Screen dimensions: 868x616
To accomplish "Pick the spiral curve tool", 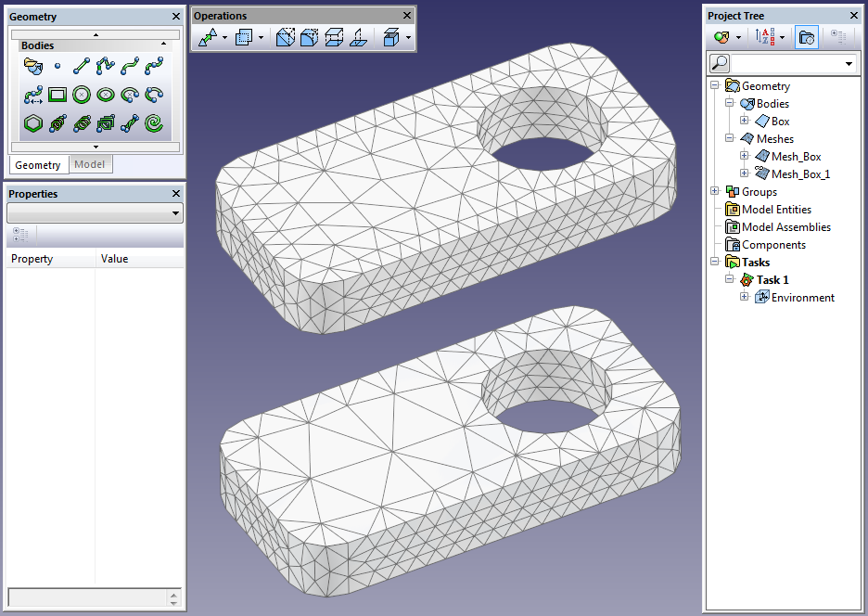I will [x=154, y=122].
